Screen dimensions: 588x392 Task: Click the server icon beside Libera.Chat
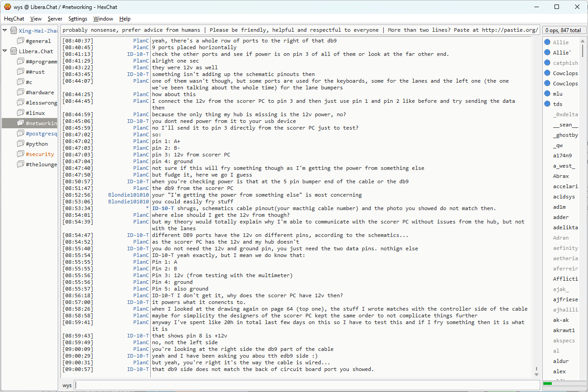click(13, 51)
